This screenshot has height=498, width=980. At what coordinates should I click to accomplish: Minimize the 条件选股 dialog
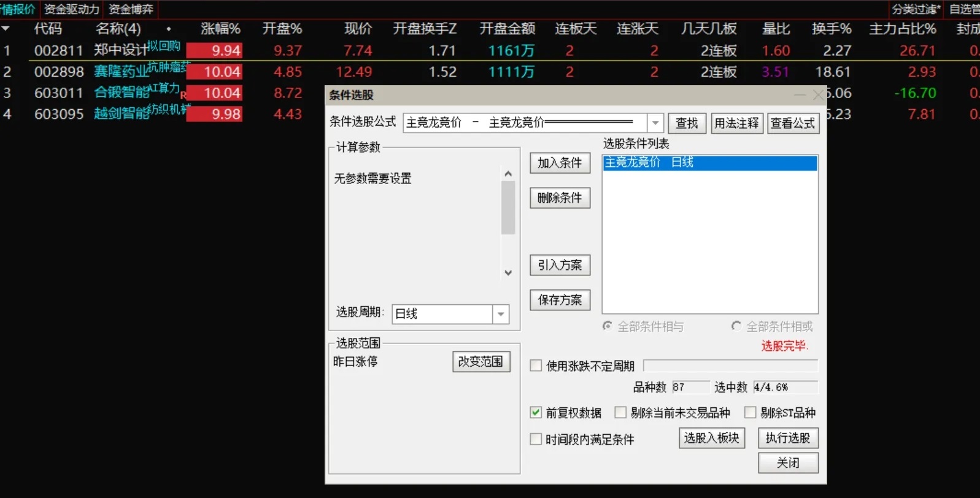(800, 95)
